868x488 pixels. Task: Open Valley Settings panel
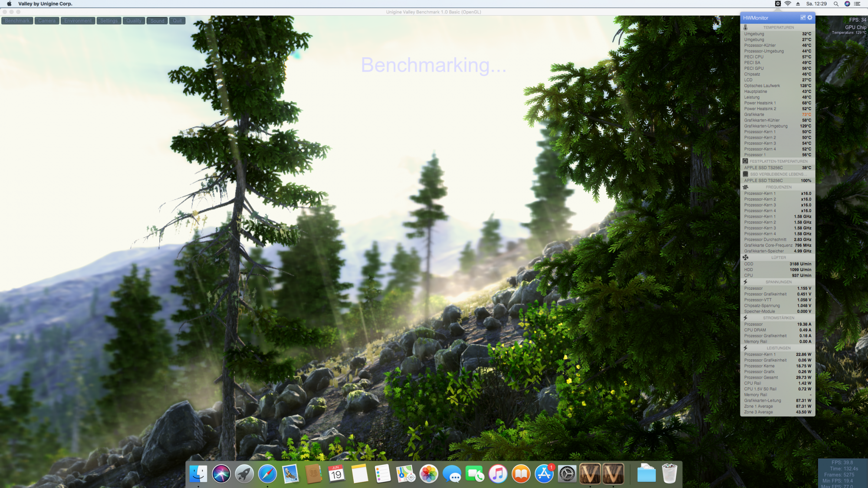coord(109,21)
